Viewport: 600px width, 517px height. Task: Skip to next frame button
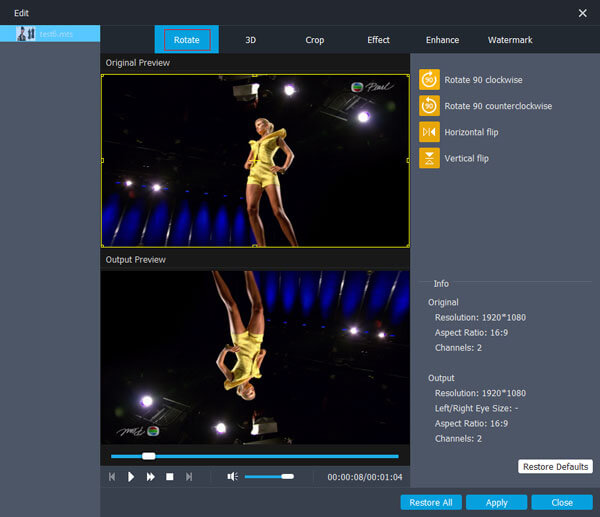point(189,477)
